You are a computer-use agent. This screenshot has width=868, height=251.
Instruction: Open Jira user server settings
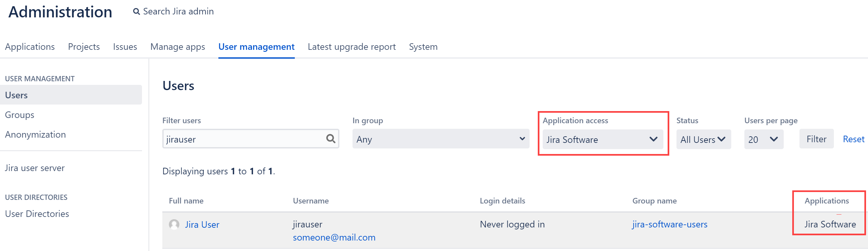point(35,168)
